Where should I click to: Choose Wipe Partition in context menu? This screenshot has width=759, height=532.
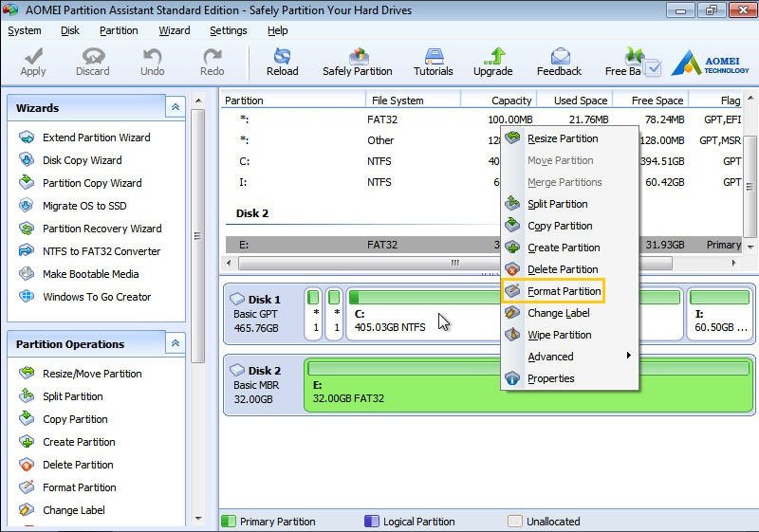pyautogui.click(x=570, y=335)
